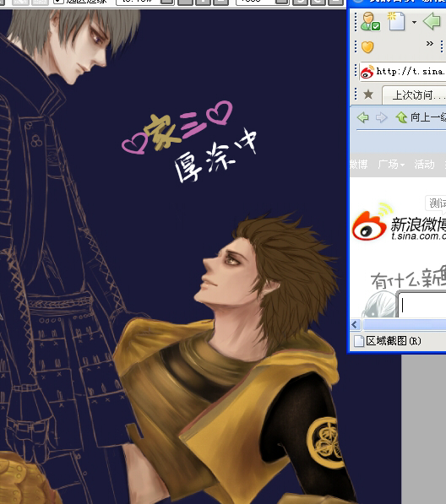The height and width of the screenshot is (504, 446).
Task: Click the 有什么新 prompt heading
Action: (x=408, y=279)
